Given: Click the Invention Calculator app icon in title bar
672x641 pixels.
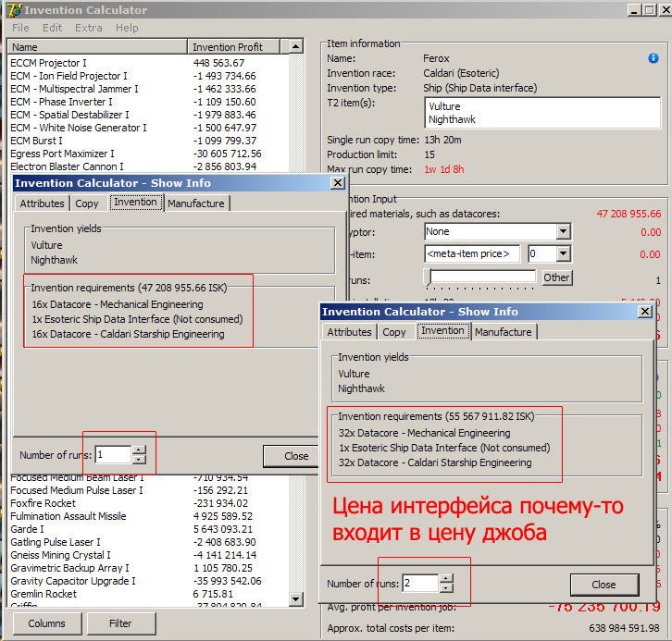Looking at the screenshot, I should coord(14,9).
